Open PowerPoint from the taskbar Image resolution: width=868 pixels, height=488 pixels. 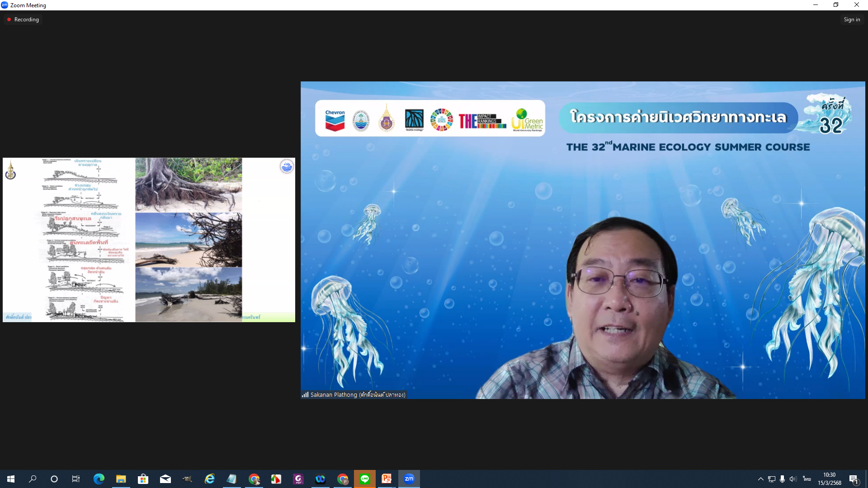pos(387,479)
